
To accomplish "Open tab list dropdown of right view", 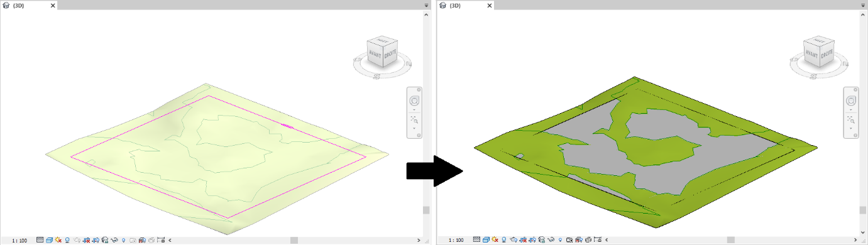I will [x=862, y=5].
